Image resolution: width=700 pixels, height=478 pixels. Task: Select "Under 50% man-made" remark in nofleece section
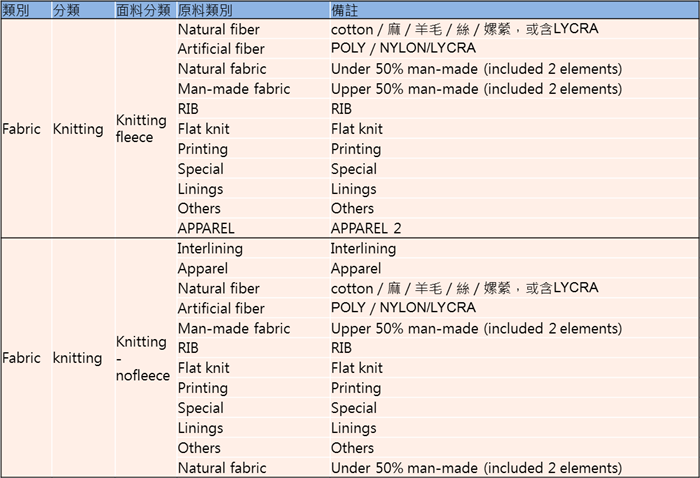pos(476,467)
